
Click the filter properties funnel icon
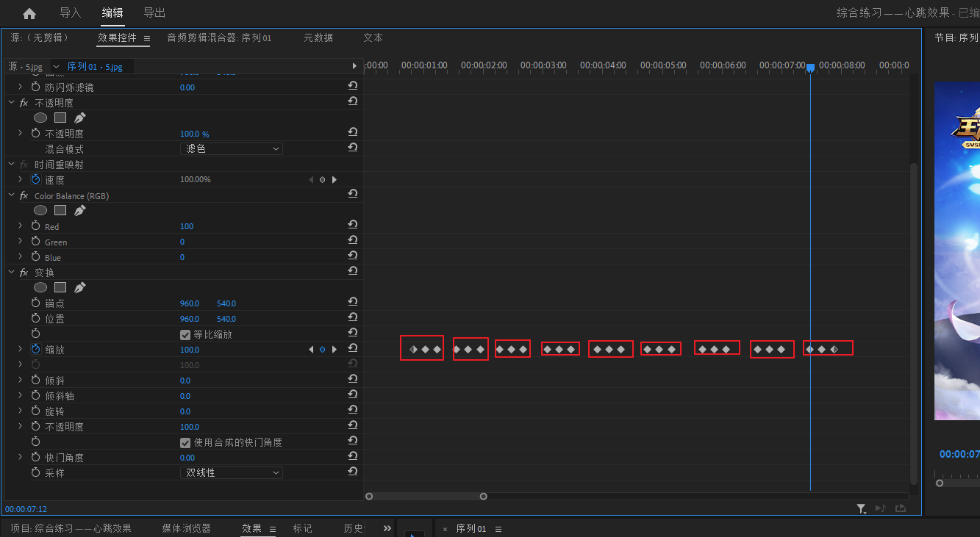click(861, 508)
